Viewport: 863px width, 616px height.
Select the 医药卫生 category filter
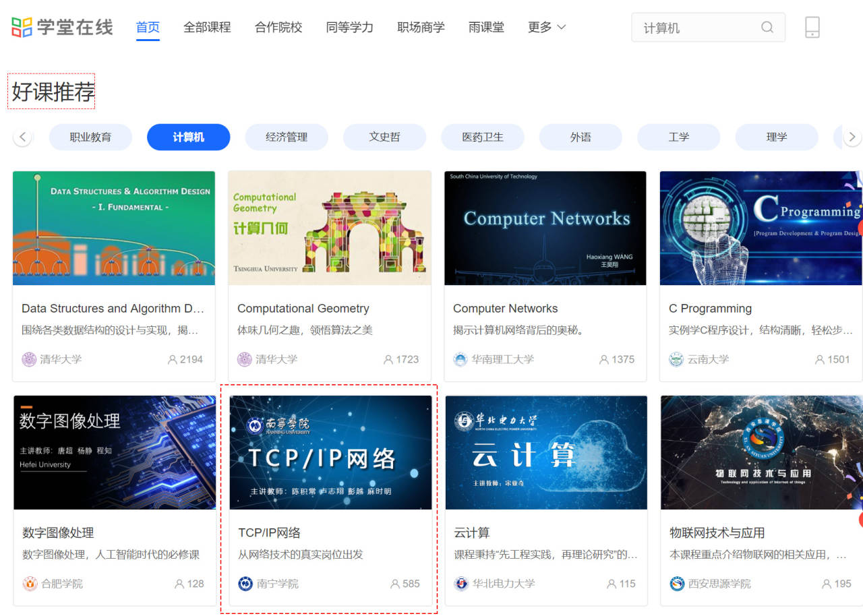(x=483, y=137)
